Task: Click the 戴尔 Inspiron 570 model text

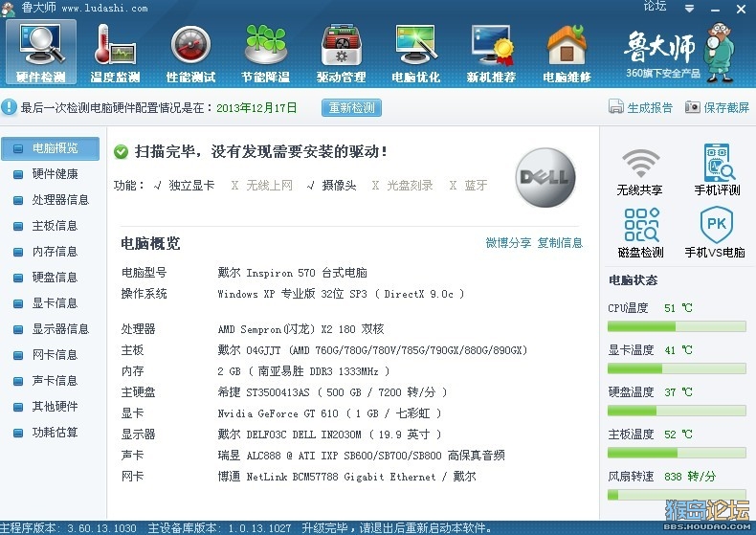Action: 292,274
